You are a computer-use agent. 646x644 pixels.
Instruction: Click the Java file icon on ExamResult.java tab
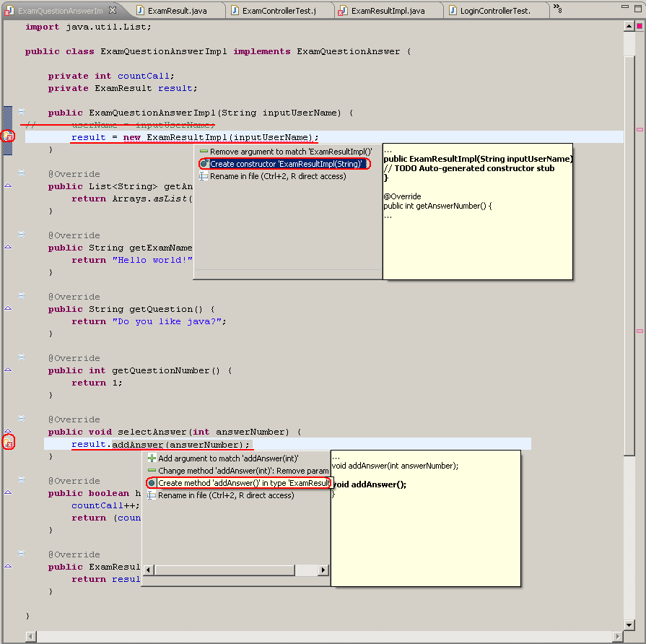tap(138, 10)
